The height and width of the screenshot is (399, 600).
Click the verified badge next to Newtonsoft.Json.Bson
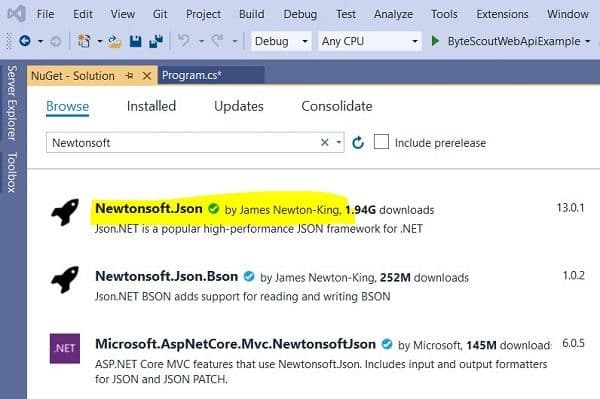point(249,276)
